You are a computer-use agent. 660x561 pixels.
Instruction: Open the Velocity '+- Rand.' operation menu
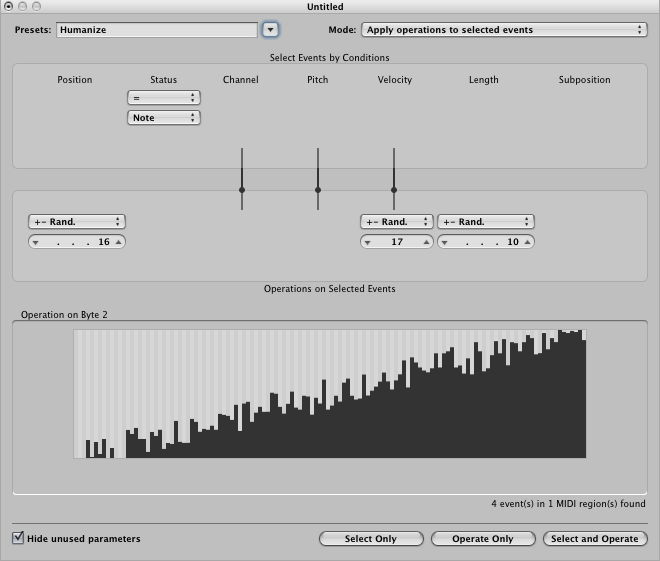pyautogui.click(x=396, y=222)
